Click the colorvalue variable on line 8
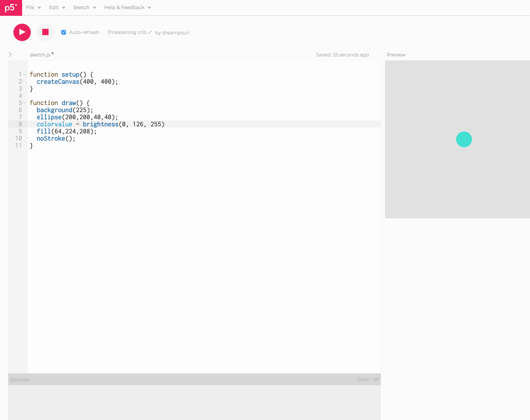The image size is (530, 420). pos(54,124)
